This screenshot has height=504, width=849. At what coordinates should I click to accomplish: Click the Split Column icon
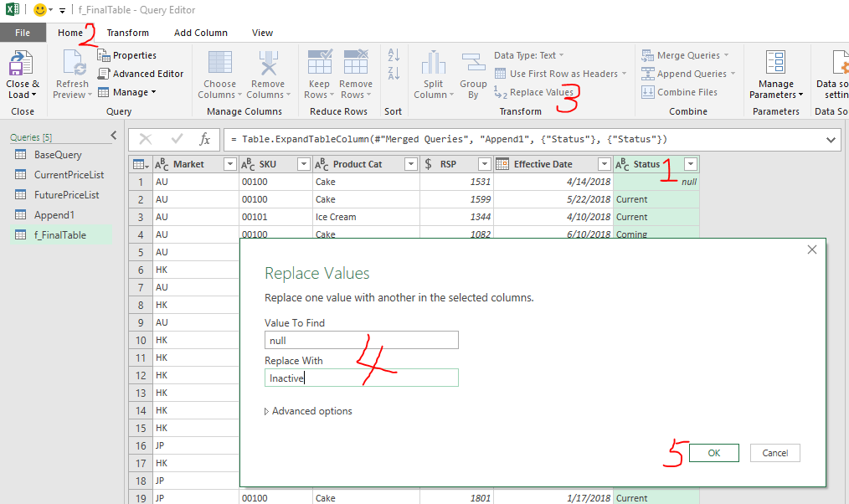click(x=433, y=64)
